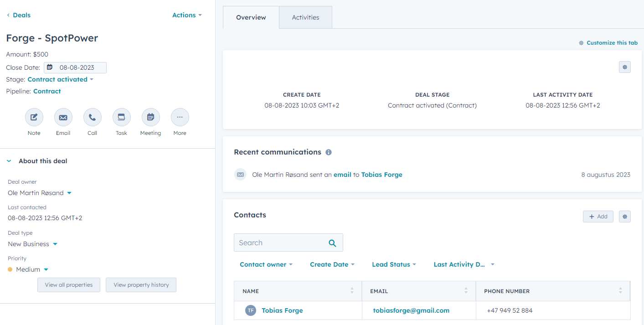Image resolution: width=644 pixels, height=325 pixels.
Task: Open the Lead Status filter dropdown
Action: [x=394, y=264]
